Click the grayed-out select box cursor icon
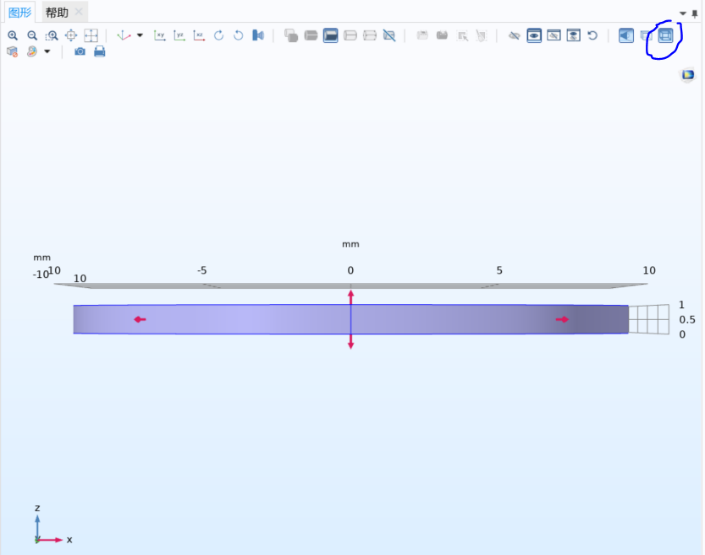 click(462, 36)
